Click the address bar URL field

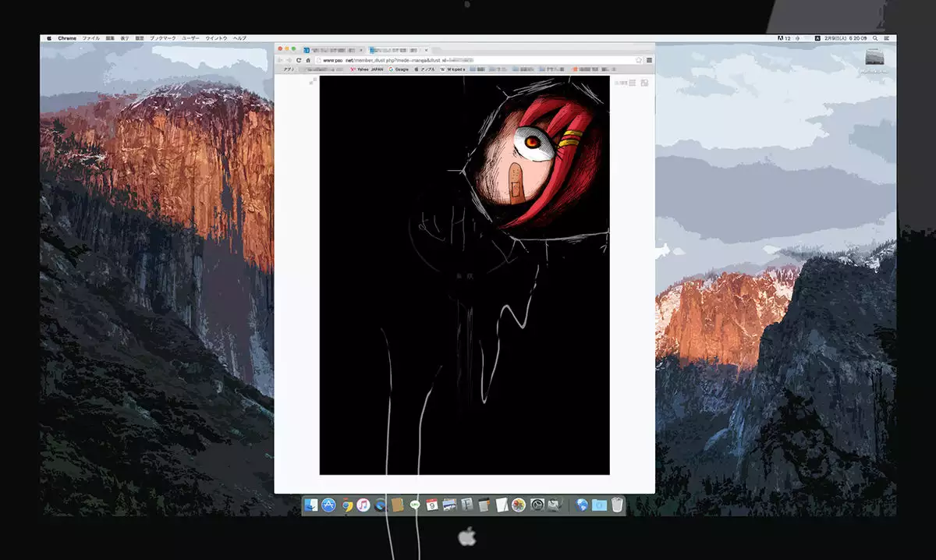pyautogui.click(x=468, y=60)
